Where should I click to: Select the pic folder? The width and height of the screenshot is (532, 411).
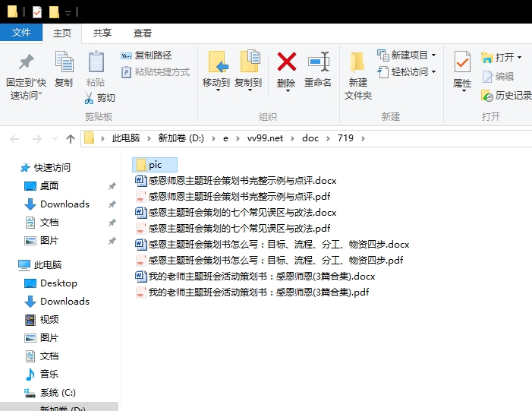155,165
